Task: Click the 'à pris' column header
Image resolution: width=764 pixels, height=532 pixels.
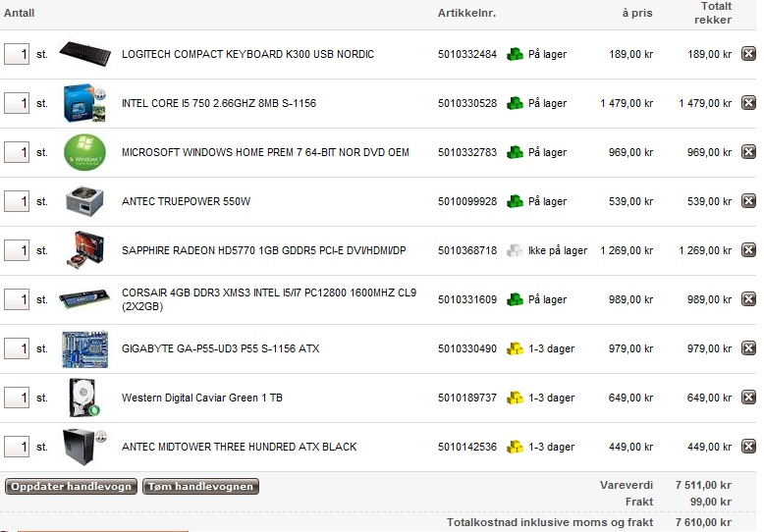Action: [637, 13]
